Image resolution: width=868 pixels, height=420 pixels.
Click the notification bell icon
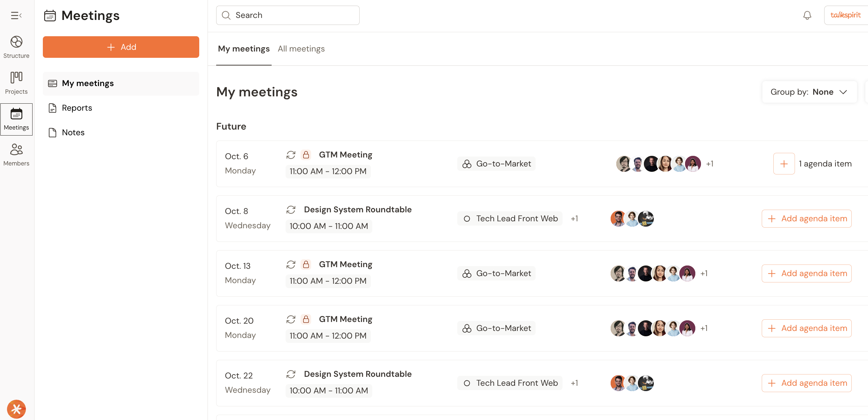coord(807,16)
